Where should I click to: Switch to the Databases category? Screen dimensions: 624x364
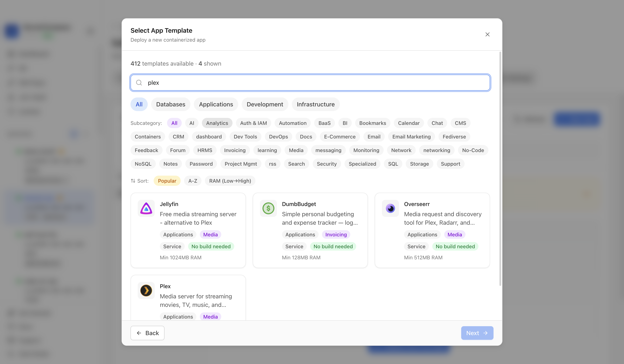[x=171, y=104]
